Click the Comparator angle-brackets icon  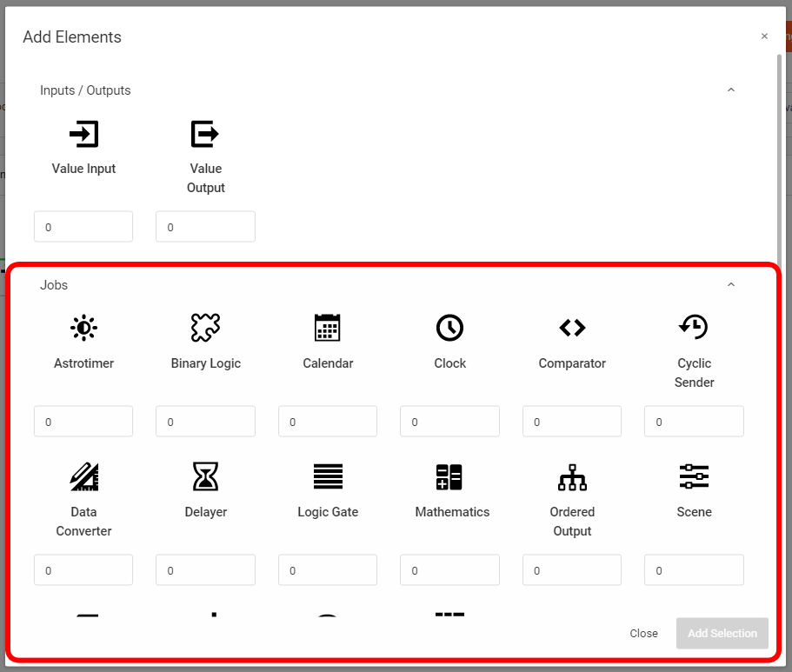tap(572, 328)
